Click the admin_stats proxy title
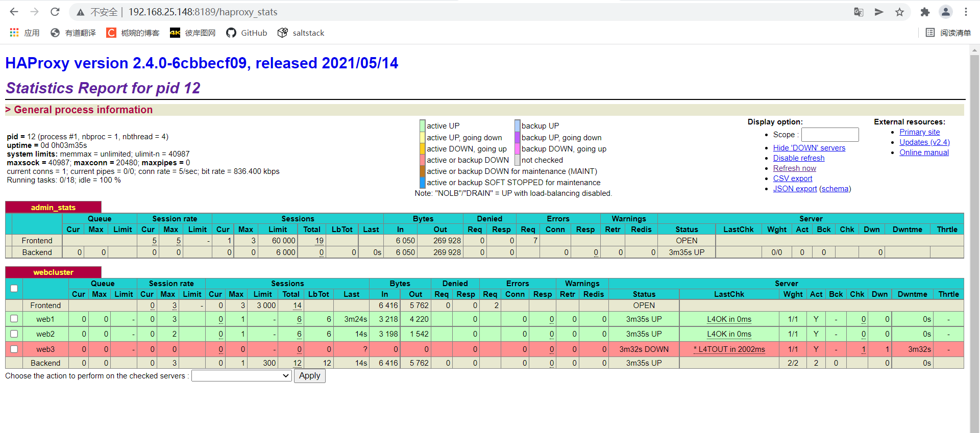Viewport: 980px width, 433px height. coord(53,208)
